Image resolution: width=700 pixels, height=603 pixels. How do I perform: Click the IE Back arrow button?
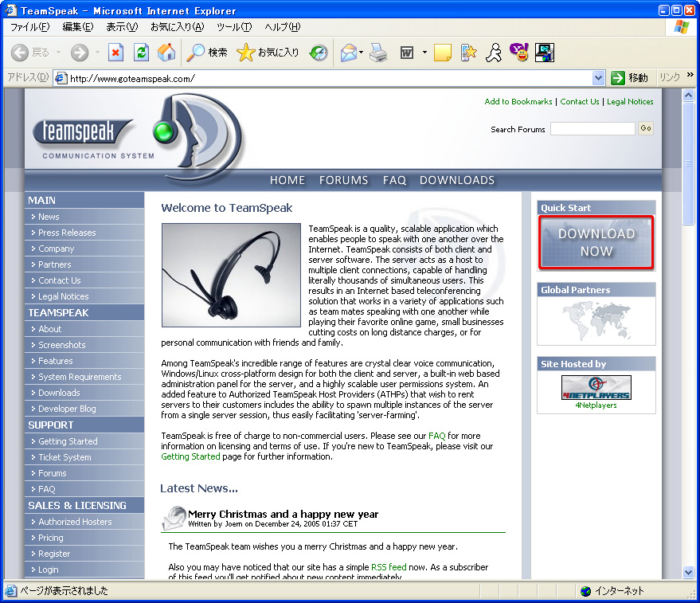coord(20,53)
